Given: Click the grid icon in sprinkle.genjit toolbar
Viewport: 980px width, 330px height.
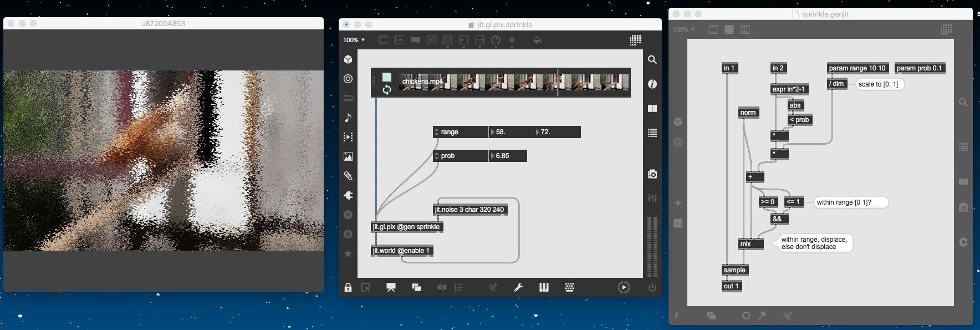Looking at the screenshot, I should [x=947, y=29].
